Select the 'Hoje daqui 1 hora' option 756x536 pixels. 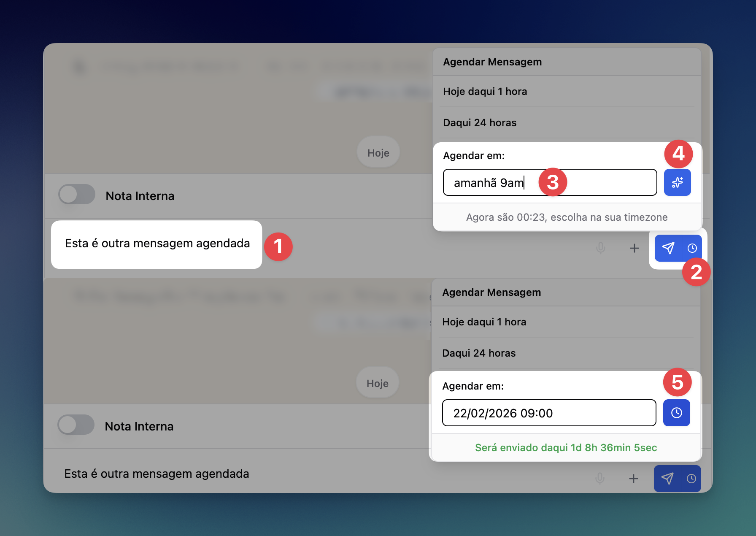485,92
